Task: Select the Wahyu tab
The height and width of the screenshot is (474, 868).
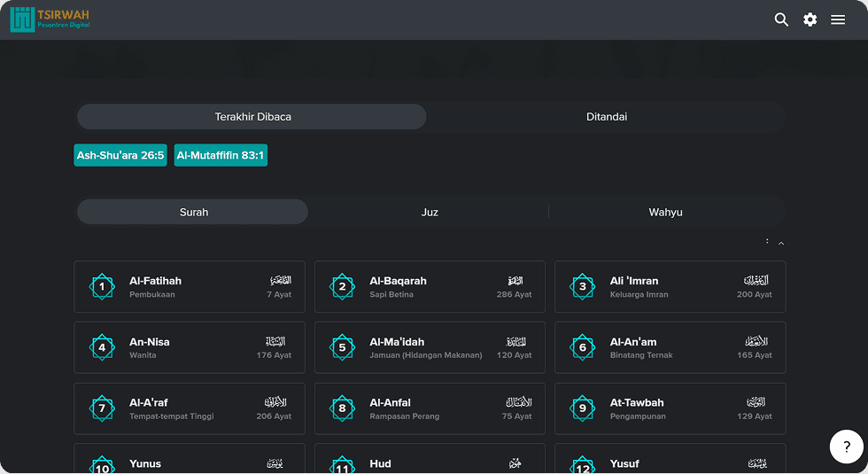Action: [x=665, y=212]
